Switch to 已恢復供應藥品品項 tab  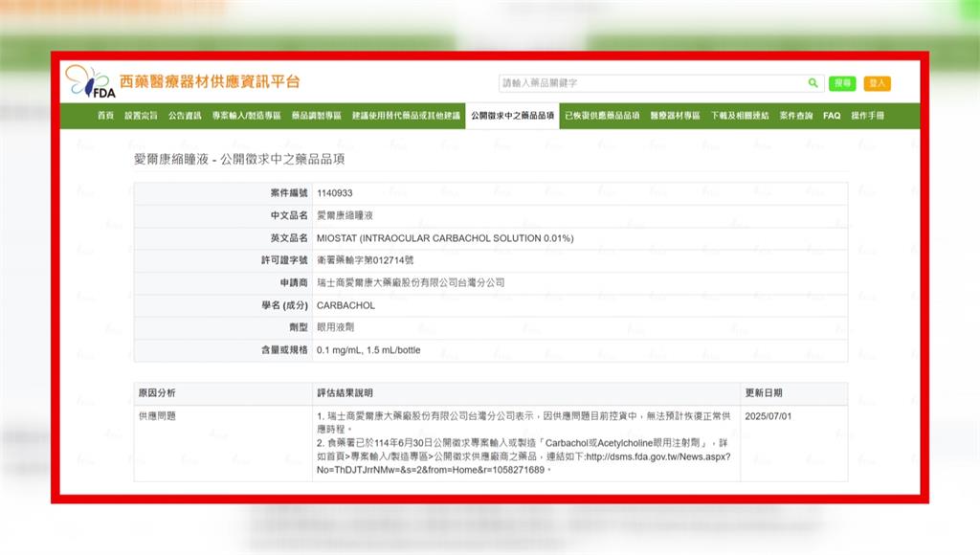pos(602,116)
